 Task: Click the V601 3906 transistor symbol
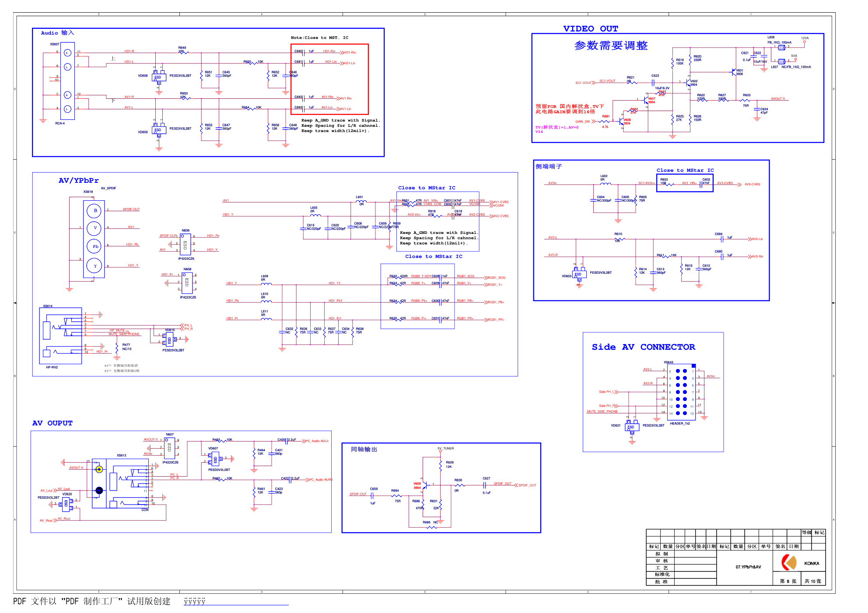point(734,72)
